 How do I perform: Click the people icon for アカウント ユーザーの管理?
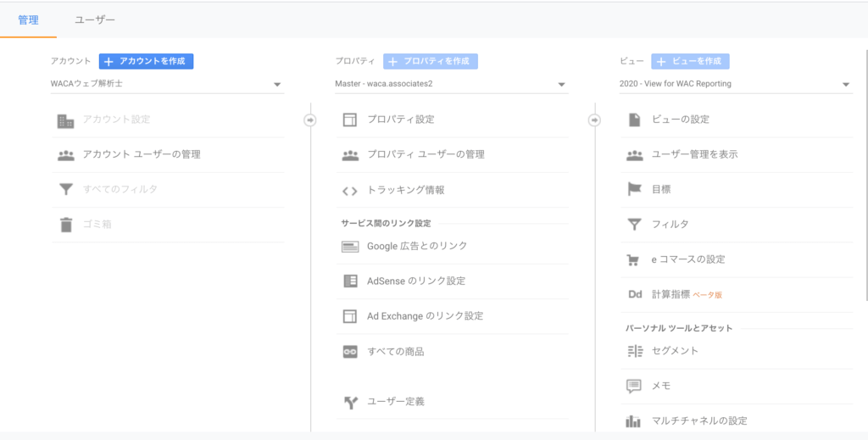66,155
